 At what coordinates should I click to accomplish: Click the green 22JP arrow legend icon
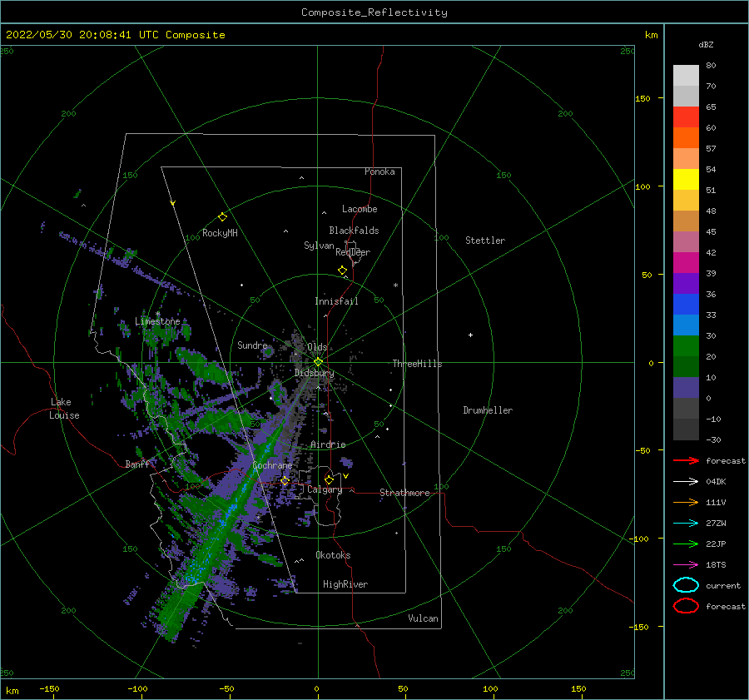tap(686, 544)
